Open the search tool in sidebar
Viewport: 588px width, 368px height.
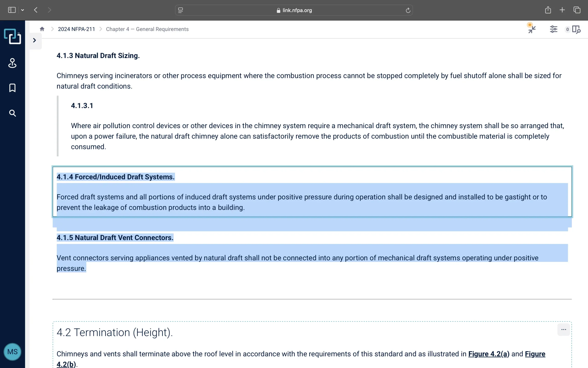(x=12, y=113)
